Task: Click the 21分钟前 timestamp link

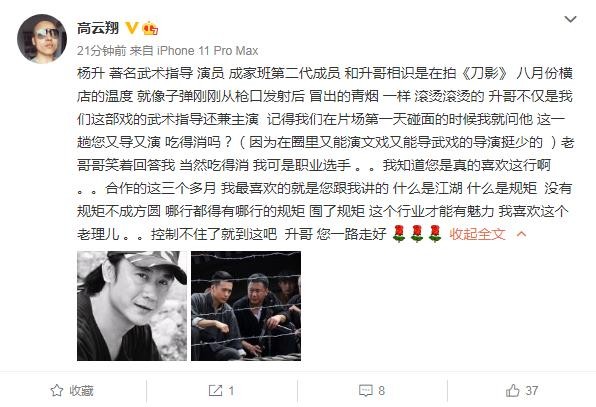Action: pyautogui.click(x=101, y=51)
